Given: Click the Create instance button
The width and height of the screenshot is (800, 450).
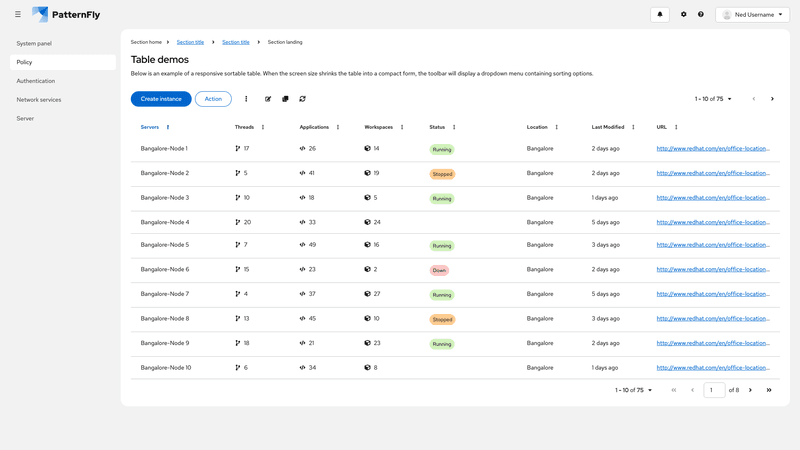Looking at the screenshot, I should click(x=161, y=99).
